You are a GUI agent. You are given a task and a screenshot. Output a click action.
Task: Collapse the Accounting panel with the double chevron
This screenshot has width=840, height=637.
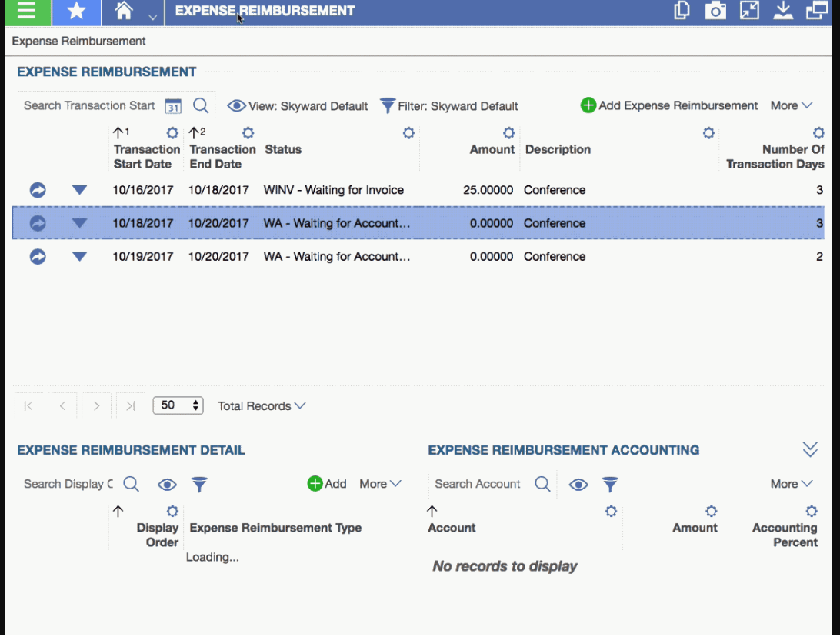tap(810, 449)
